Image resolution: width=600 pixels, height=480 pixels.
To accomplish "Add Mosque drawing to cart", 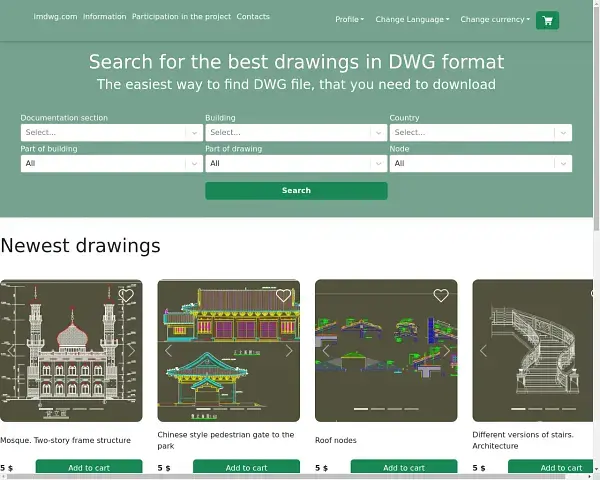I will (89, 468).
